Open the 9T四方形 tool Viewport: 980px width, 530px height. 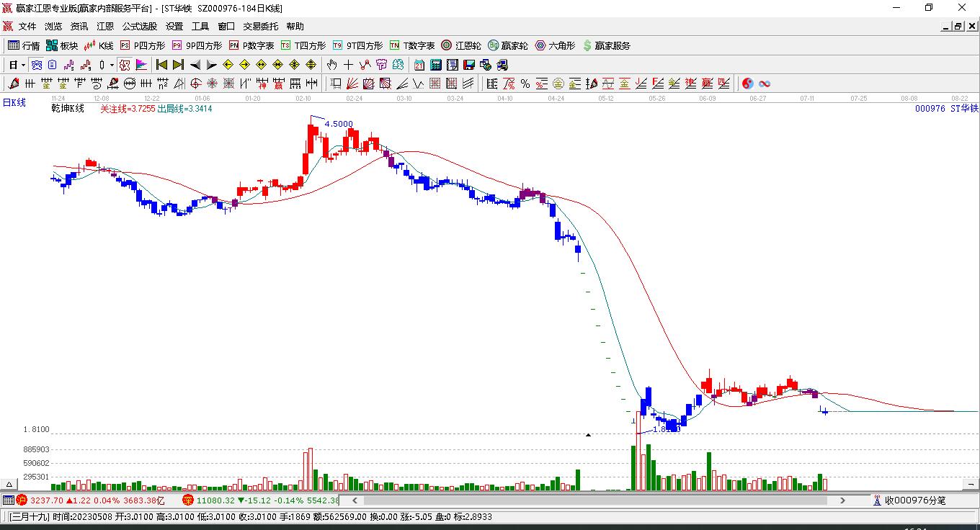point(357,45)
